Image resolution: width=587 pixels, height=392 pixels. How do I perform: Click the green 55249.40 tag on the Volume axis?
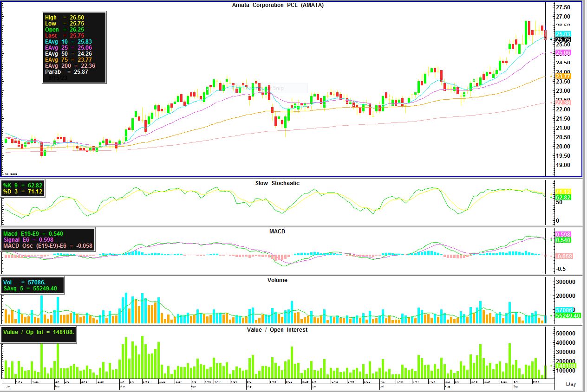click(x=567, y=316)
